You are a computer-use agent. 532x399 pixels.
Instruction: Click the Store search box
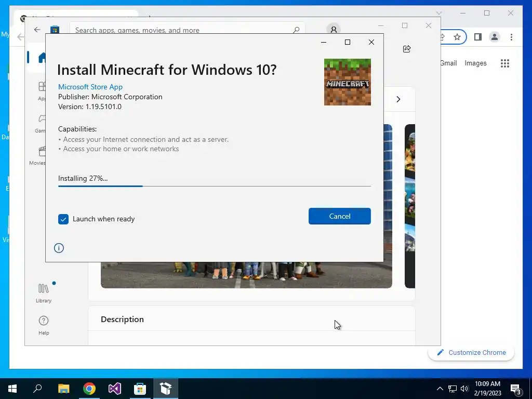pyautogui.click(x=187, y=30)
